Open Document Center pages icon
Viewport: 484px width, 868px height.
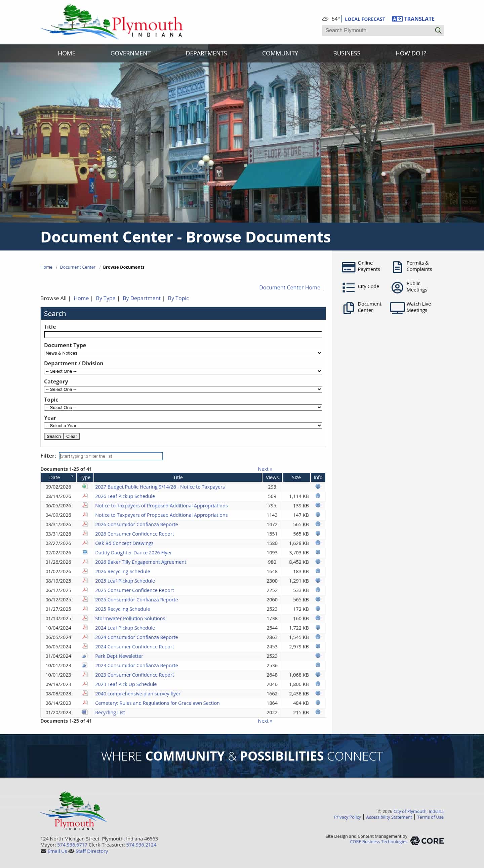(x=349, y=308)
